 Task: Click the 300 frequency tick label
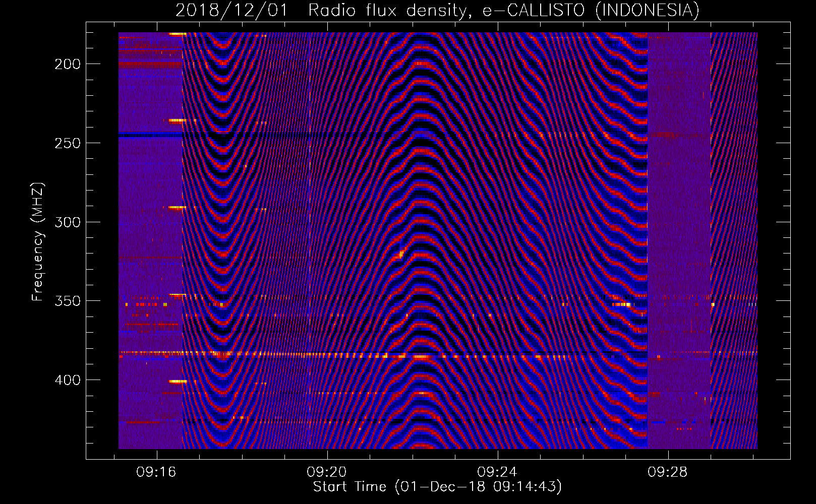pyautogui.click(x=68, y=222)
